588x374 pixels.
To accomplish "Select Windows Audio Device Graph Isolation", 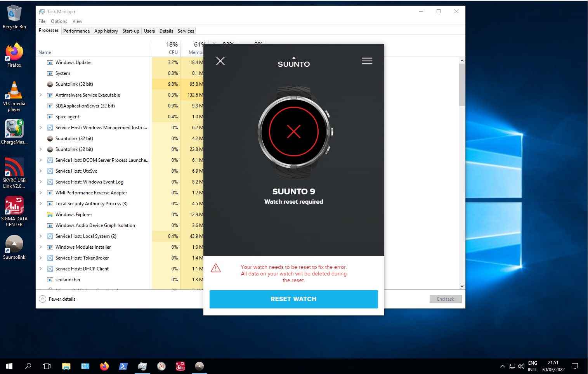I will (x=120, y=225).
